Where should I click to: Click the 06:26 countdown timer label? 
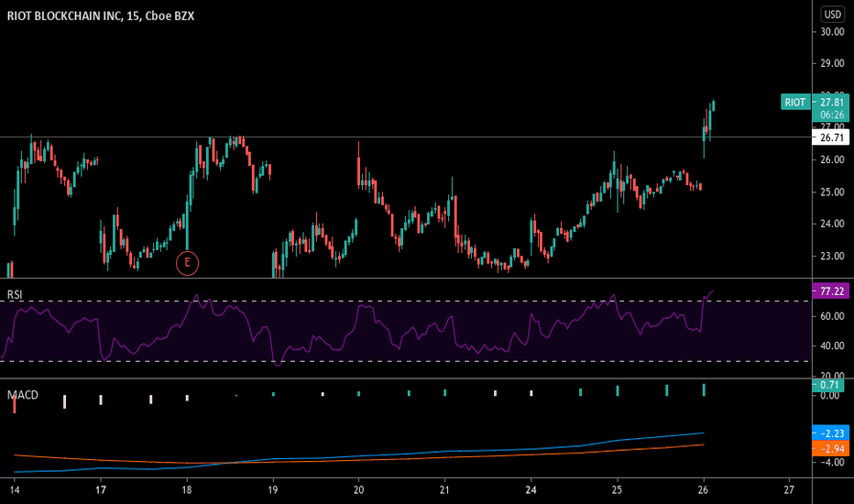(x=832, y=115)
